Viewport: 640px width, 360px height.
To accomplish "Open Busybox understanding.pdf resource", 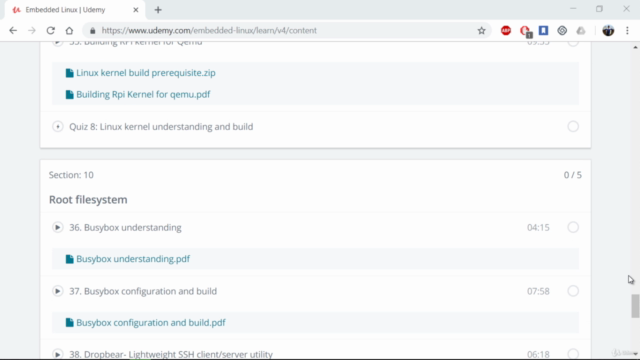I will [133, 259].
